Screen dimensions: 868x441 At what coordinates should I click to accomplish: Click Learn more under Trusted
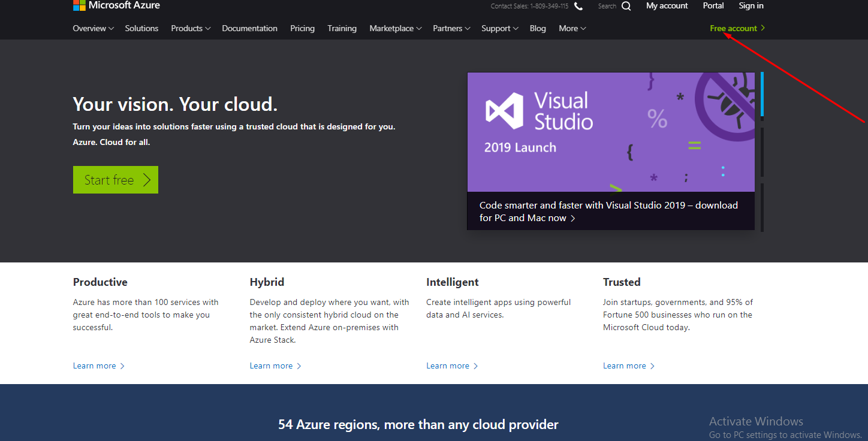click(629, 366)
